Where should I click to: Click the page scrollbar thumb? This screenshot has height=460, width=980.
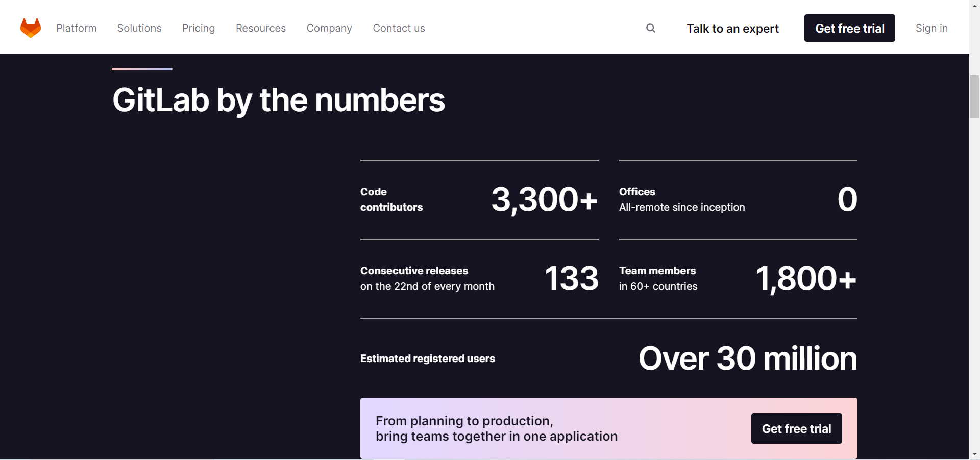[x=974, y=96]
